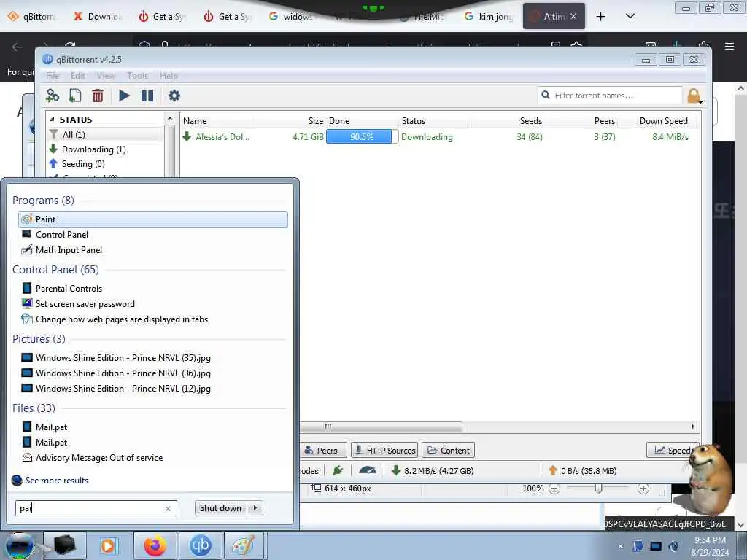This screenshot has width=747, height=560.
Task: Select the Seeding (0) status filter
Action: [83, 164]
